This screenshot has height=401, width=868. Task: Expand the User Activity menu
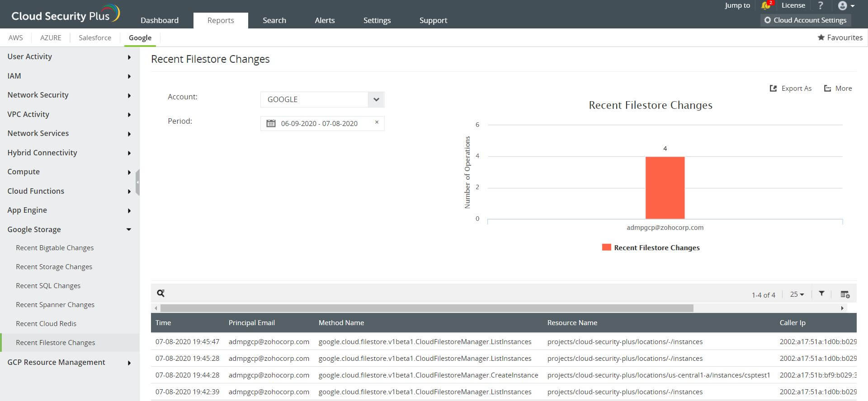click(x=70, y=56)
